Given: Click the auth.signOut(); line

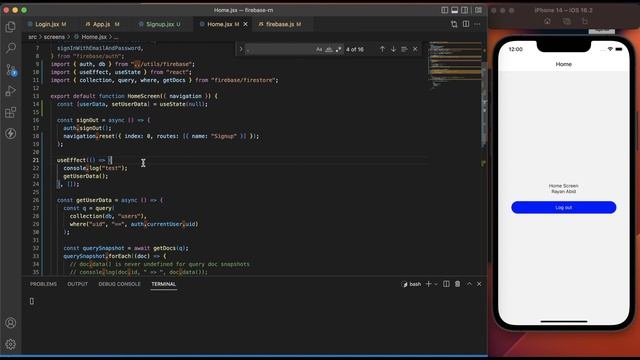Looking at the screenshot, I should (87, 128).
